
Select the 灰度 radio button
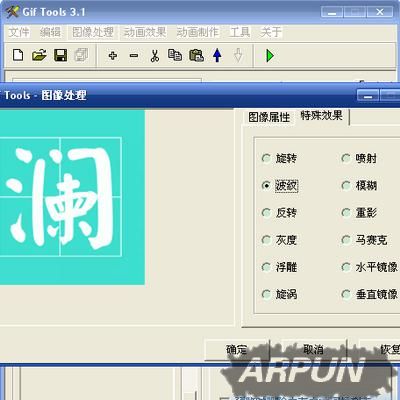click(x=266, y=240)
